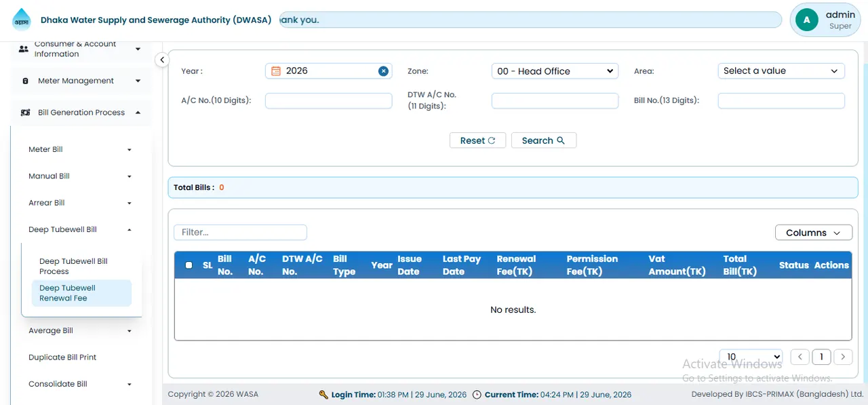Click the Meter Management icon

pyautogui.click(x=26, y=81)
